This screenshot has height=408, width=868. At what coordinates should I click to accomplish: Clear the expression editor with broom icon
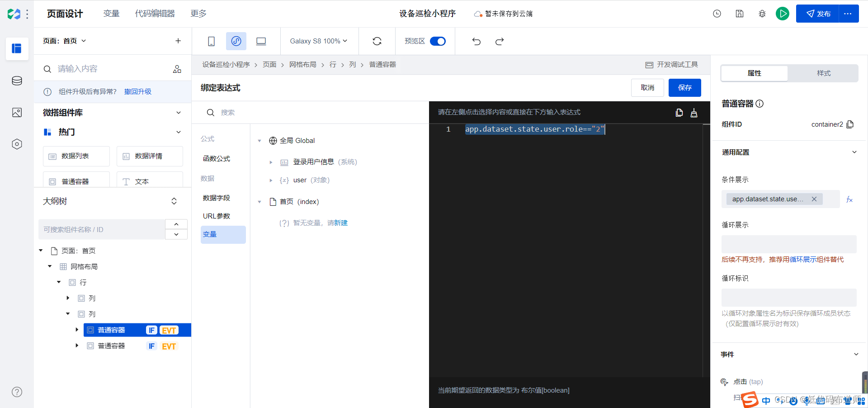(x=694, y=113)
